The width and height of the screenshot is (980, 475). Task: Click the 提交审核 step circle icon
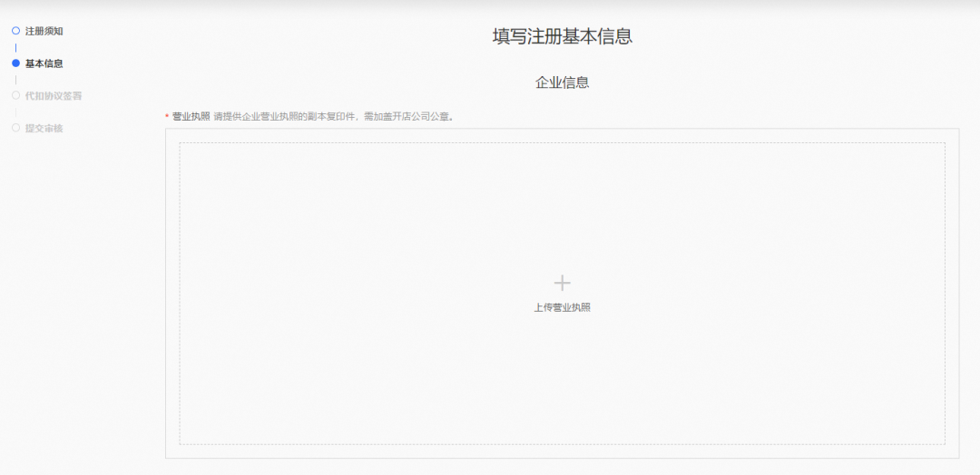(x=15, y=128)
